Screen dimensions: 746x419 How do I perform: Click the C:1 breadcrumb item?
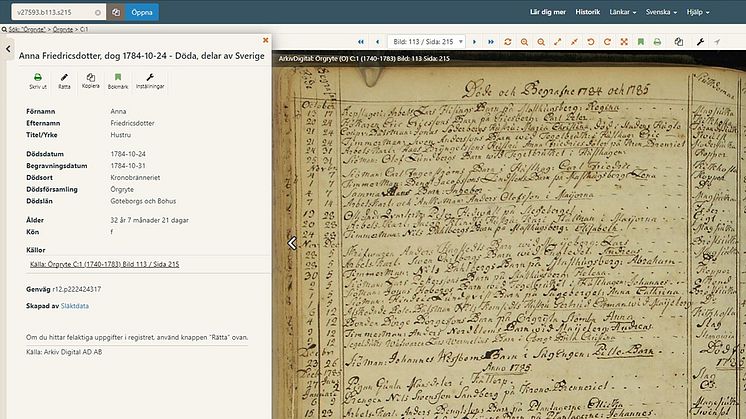click(x=84, y=29)
